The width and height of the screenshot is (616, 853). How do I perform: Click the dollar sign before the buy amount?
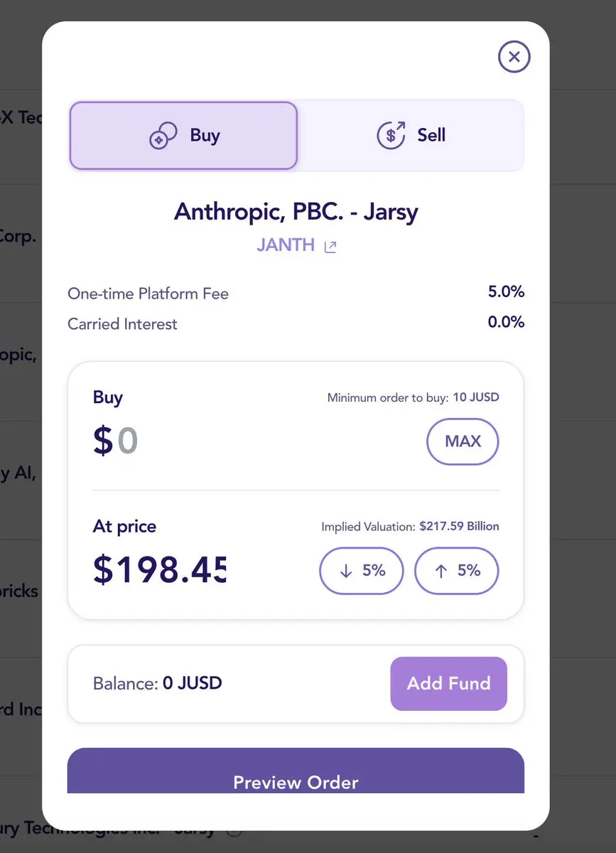(x=103, y=441)
